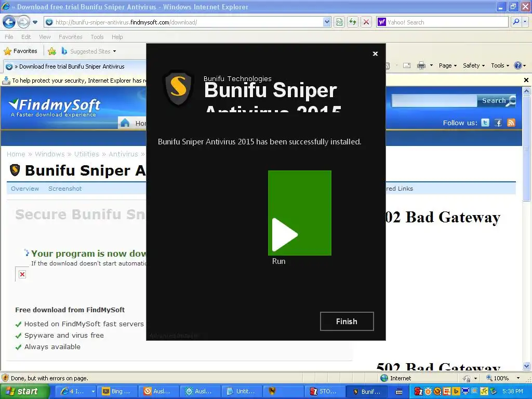
Task: Click the Home breadcrumb link
Action: (x=16, y=154)
